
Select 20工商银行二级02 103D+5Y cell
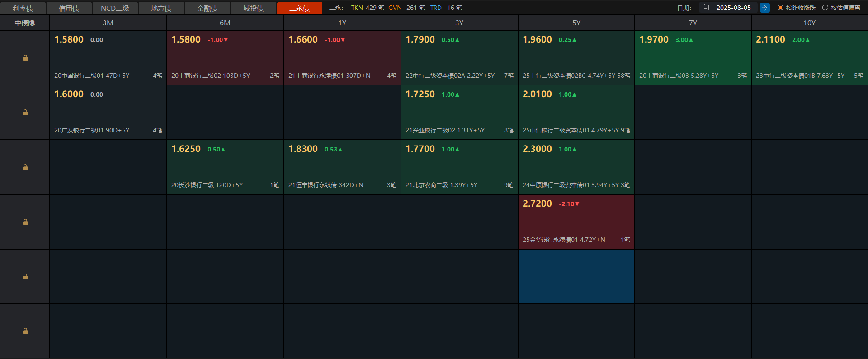[225, 58]
